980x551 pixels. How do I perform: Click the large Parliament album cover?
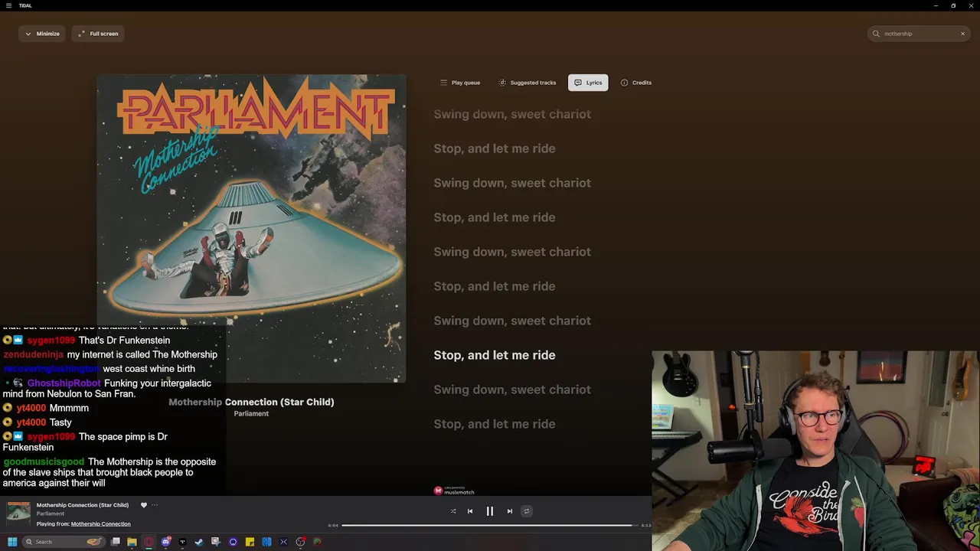point(251,228)
